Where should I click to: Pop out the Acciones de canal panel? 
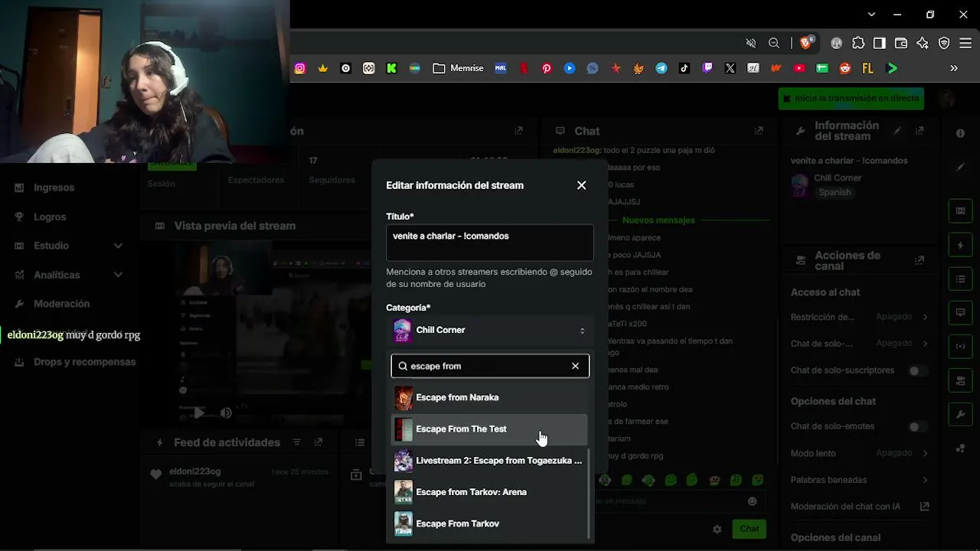[x=920, y=261]
